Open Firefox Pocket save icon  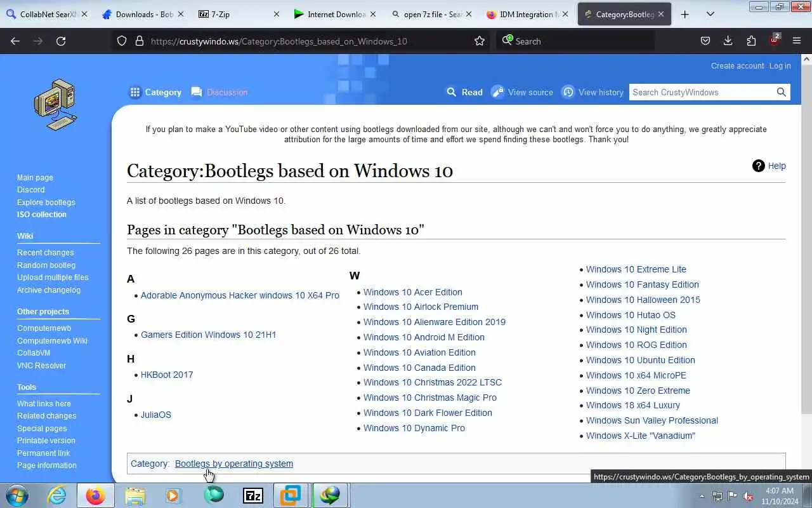(705, 41)
